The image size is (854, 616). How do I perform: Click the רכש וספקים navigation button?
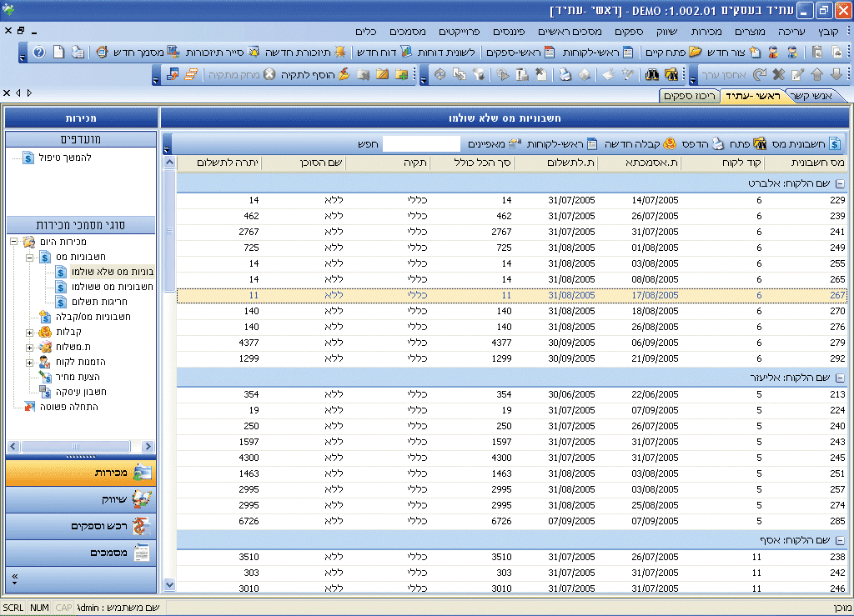tap(81, 526)
